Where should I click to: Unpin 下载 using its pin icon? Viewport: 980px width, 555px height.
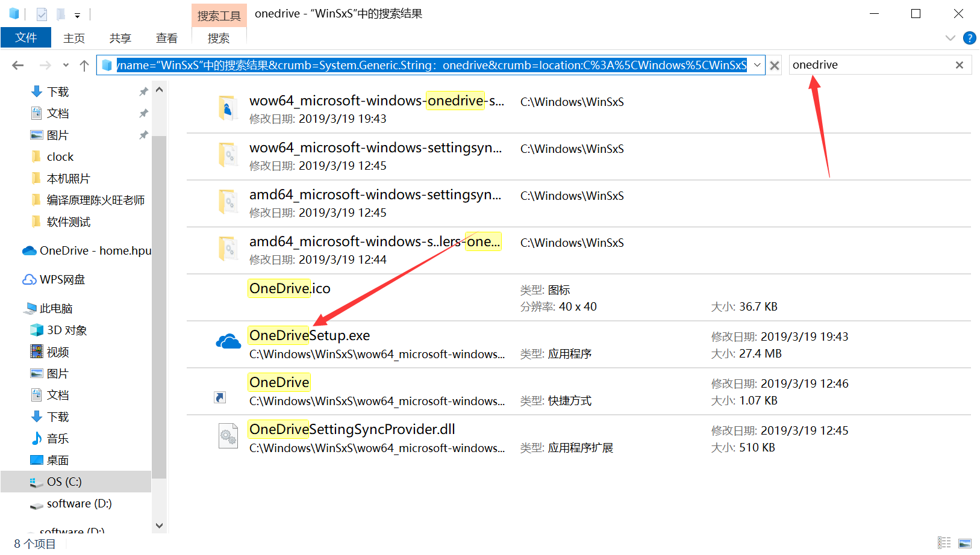[x=143, y=91]
